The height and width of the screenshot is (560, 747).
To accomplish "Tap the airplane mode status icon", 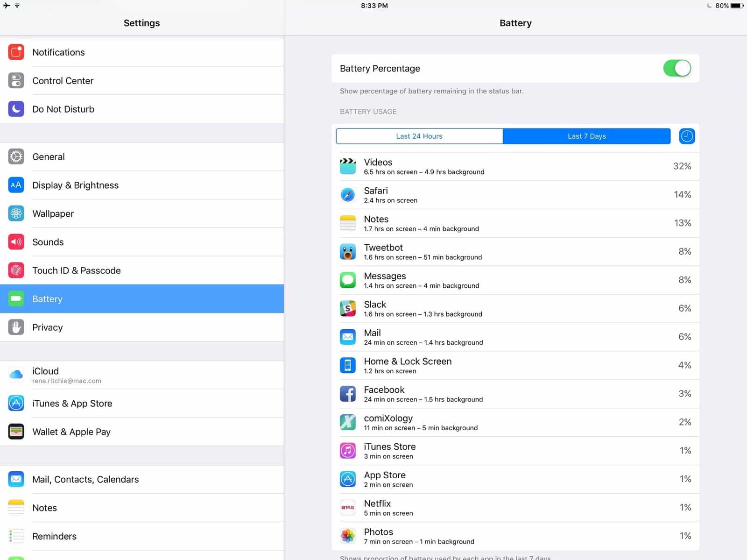I will pos(6,6).
